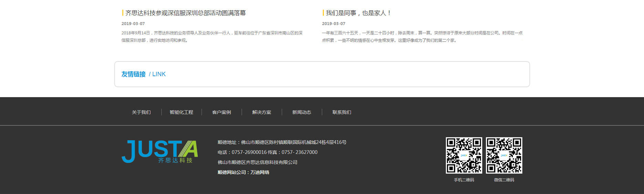Click the 顺德地址 address line in footer
This screenshot has width=644, height=194.
point(282,142)
